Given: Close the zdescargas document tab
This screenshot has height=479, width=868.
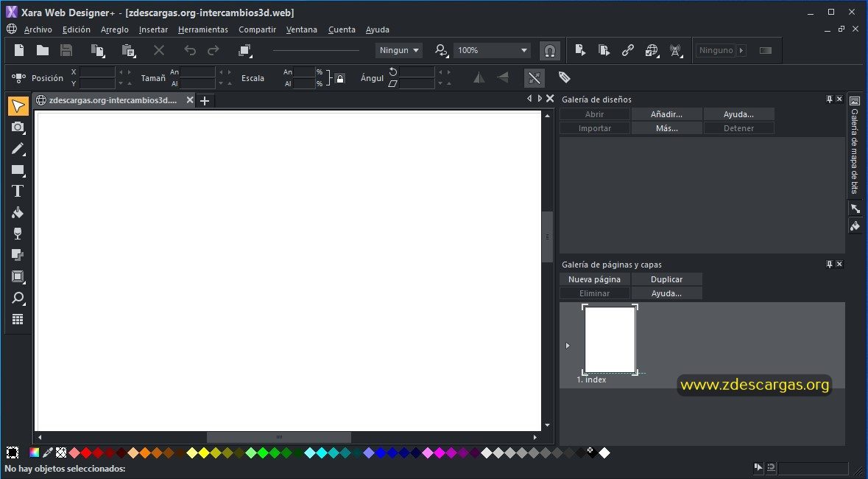Looking at the screenshot, I should coord(190,100).
